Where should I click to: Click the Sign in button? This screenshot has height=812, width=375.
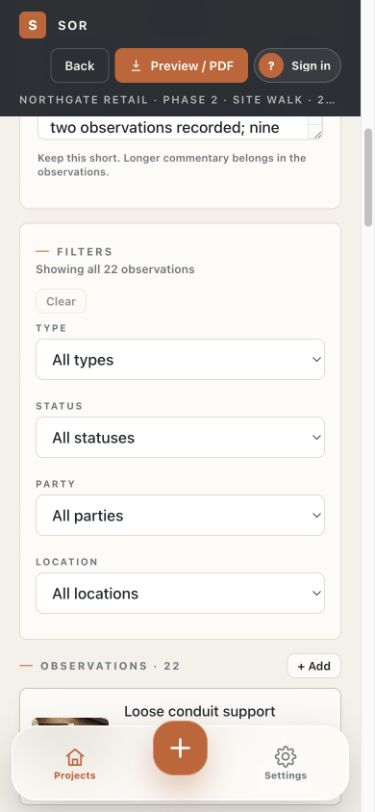[x=297, y=66]
